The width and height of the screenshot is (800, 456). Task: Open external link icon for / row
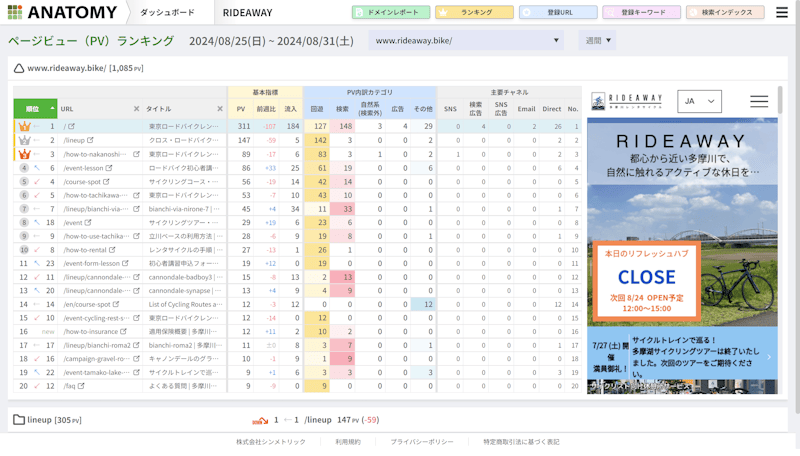tap(71, 126)
